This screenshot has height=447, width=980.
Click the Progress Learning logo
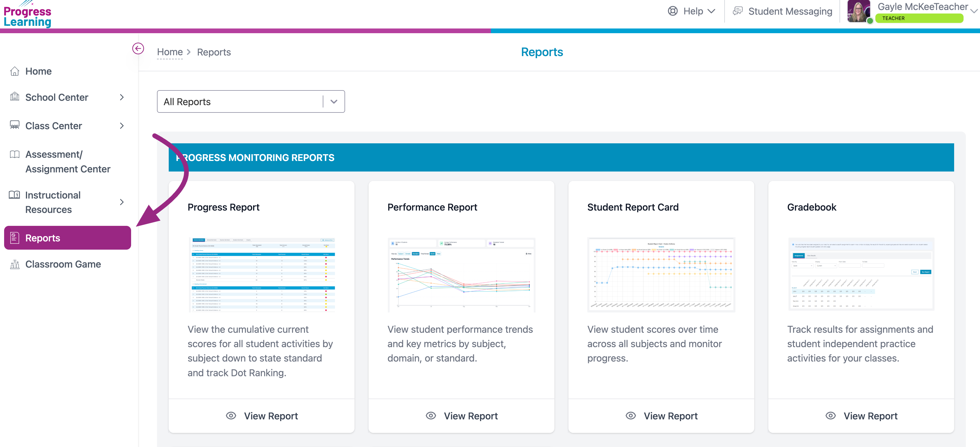point(27,16)
